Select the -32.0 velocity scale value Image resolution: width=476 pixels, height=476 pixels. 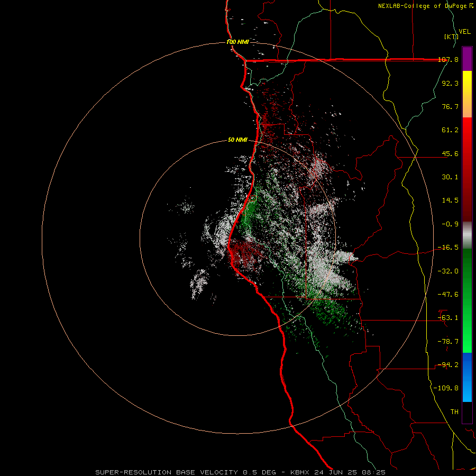point(448,271)
